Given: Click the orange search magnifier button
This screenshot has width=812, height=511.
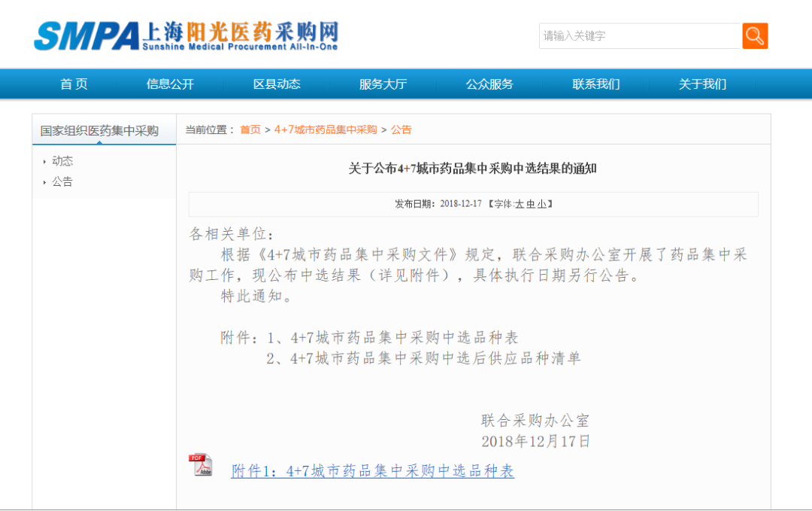Looking at the screenshot, I should pyautogui.click(x=755, y=36).
